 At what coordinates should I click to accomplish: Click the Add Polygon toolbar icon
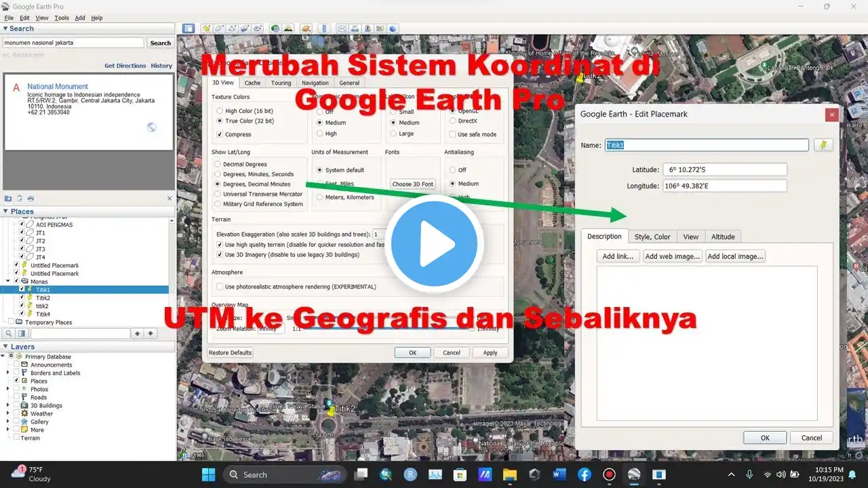pyautogui.click(x=219, y=28)
